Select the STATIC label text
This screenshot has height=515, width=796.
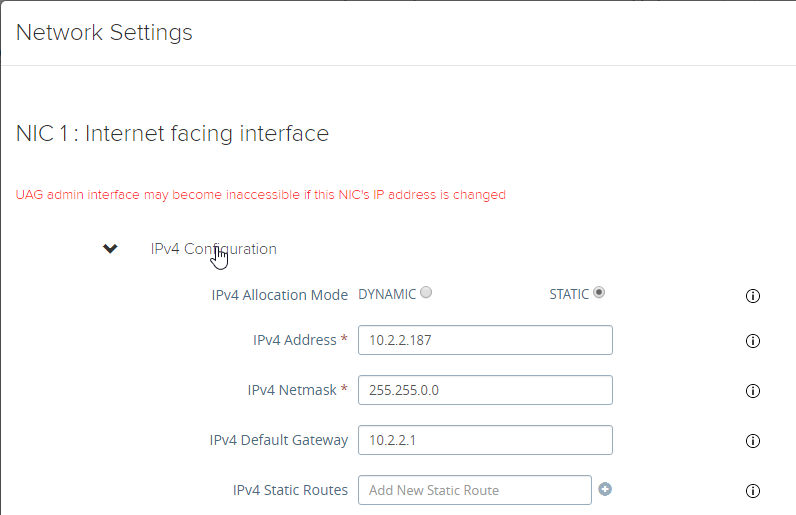pyautogui.click(x=569, y=295)
